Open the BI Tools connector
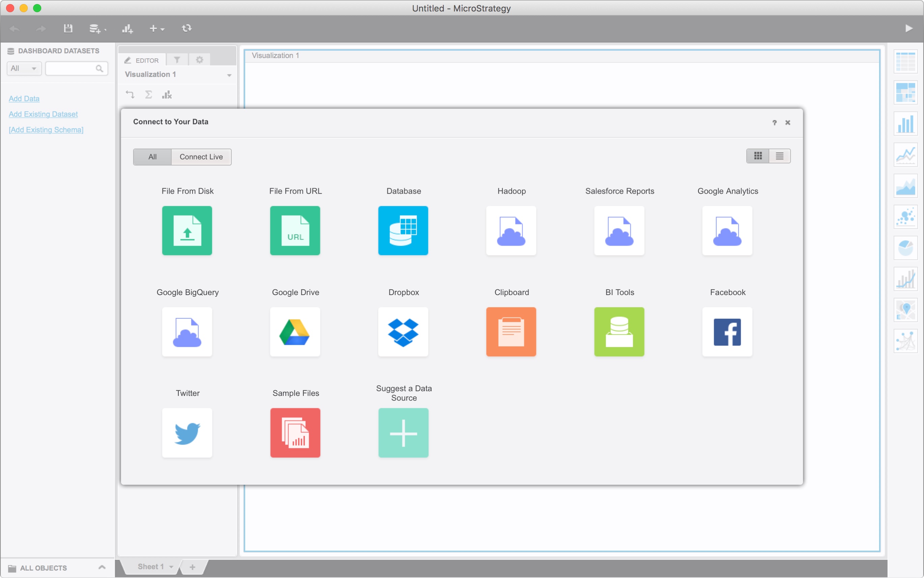The height and width of the screenshot is (578, 924). [x=619, y=332]
